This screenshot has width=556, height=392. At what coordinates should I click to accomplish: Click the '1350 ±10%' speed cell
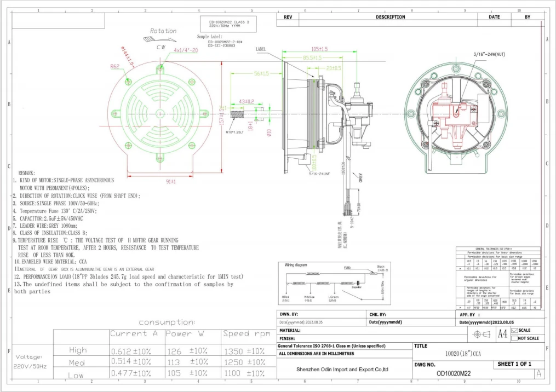[x=245, y=351]
